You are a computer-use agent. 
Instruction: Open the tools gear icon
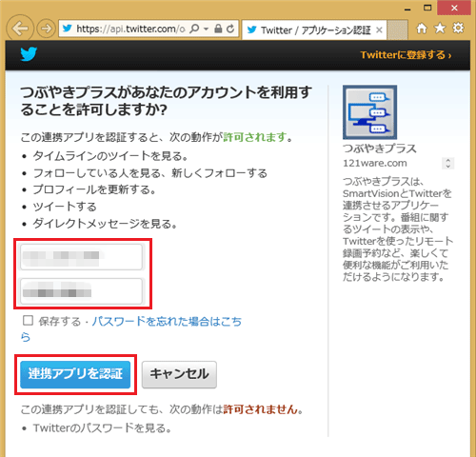(458, 29)
